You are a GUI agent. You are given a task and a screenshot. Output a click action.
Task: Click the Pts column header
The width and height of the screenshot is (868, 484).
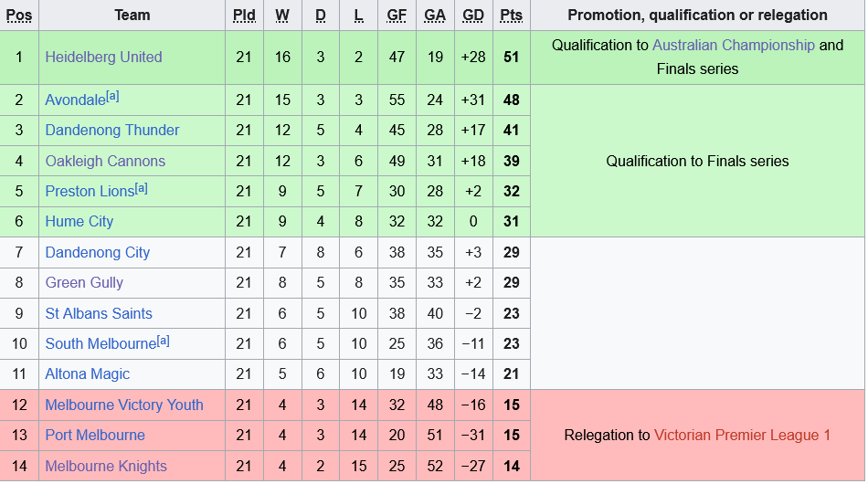[x=511, y=15]
